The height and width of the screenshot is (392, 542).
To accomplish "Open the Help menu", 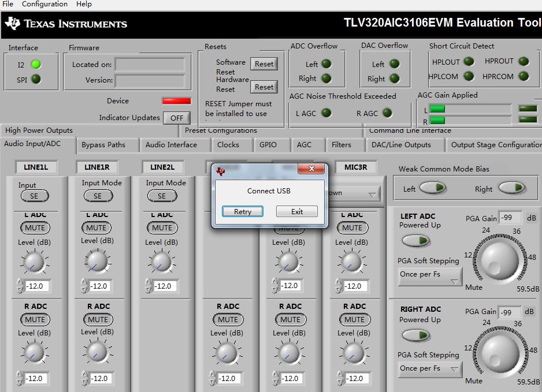I will tap(84, 4).
